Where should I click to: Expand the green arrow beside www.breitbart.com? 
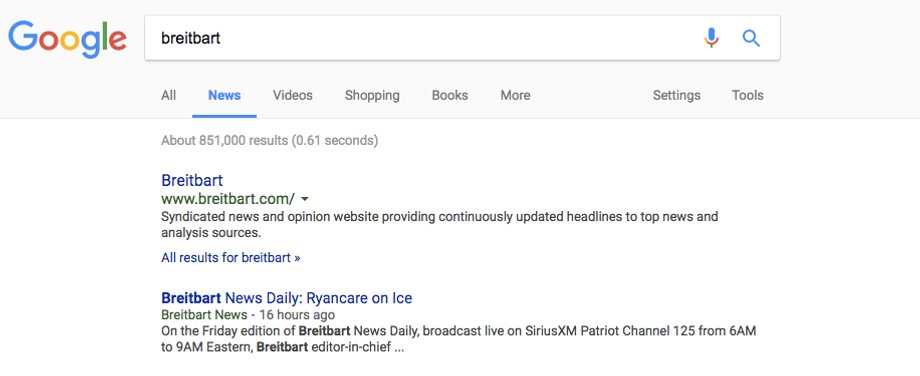[305, 198]
